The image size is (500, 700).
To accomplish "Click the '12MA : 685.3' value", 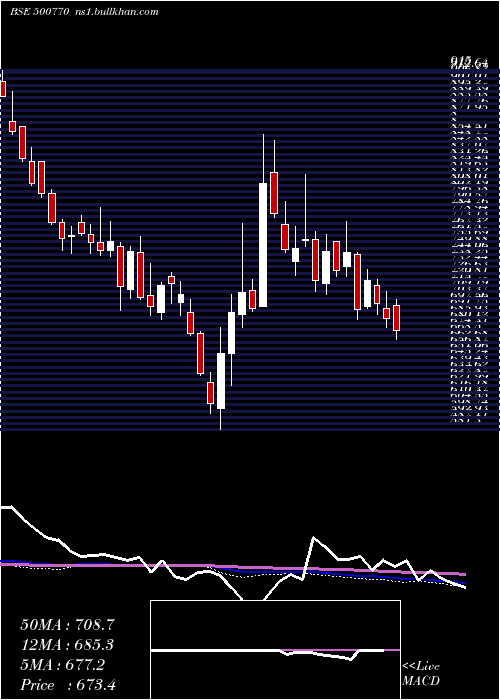I will (x=67, y=645).
